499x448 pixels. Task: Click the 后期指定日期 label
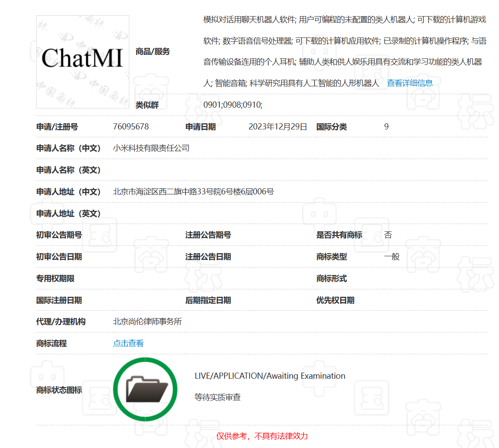[x=208, y=300]
